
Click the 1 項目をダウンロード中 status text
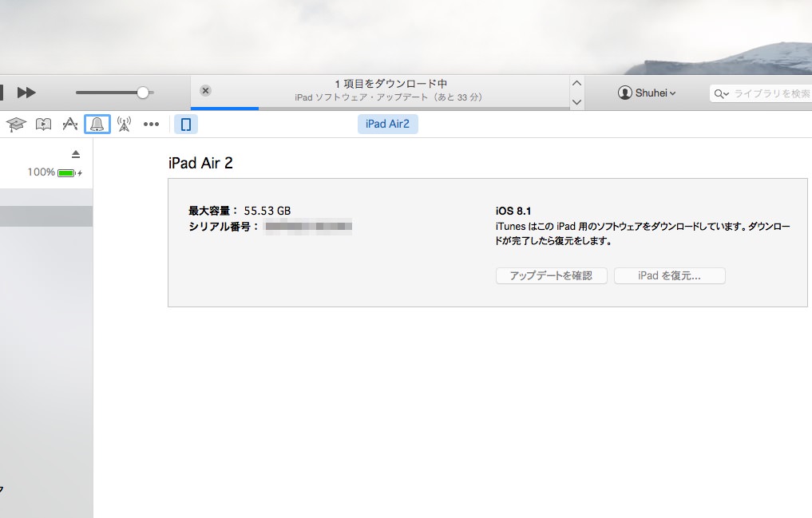(390, 84)
